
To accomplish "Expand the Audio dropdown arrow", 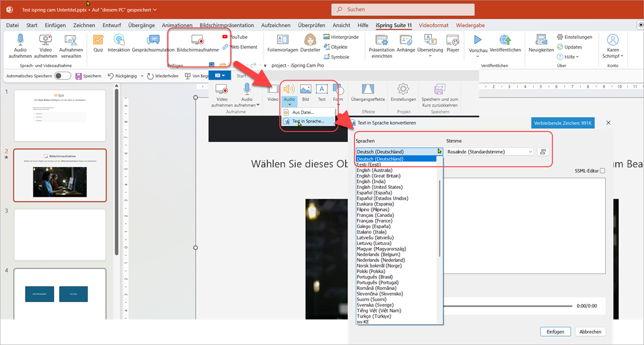I will [289, 105].
